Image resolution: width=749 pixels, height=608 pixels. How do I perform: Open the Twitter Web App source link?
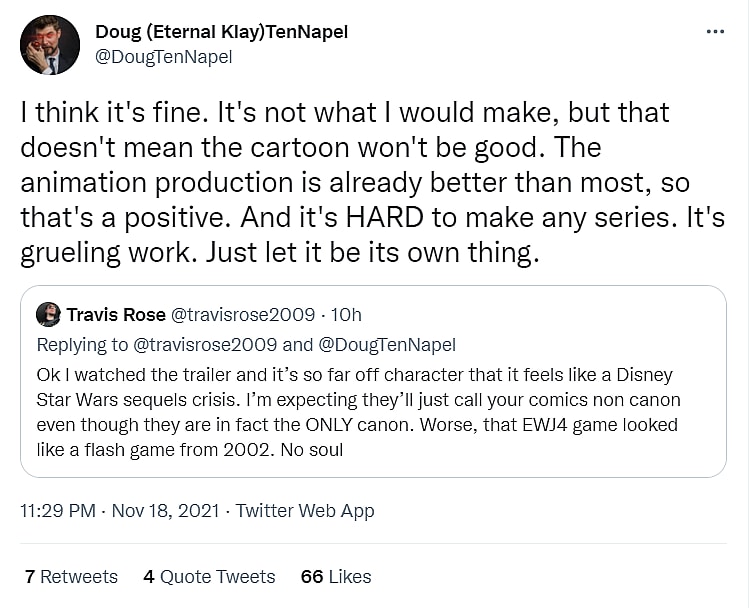[x=305, y=511]
